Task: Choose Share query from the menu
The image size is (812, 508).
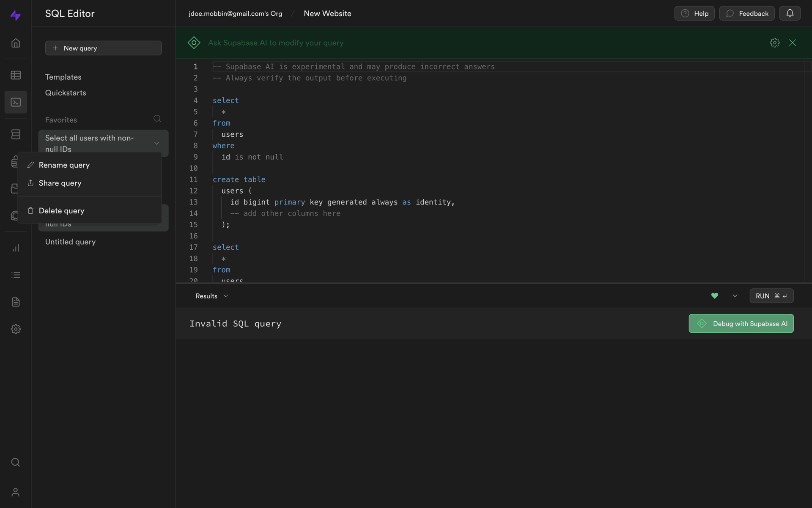Action: 90,183
